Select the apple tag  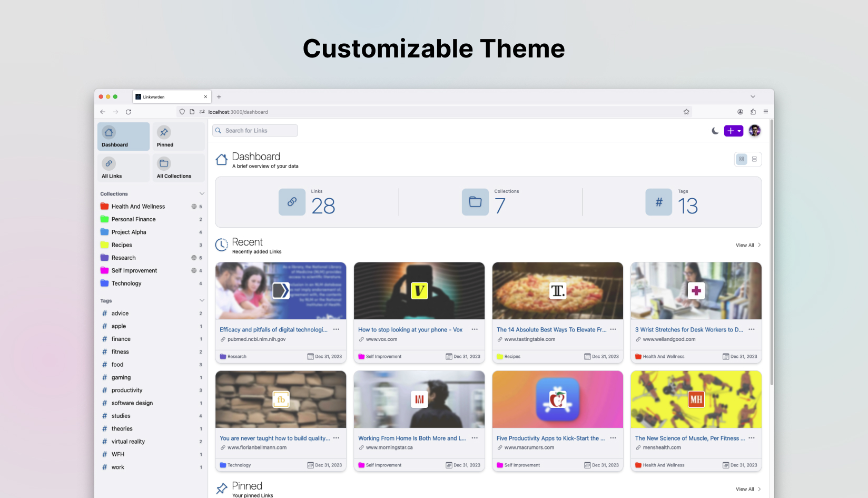pyautogui.click(x=152, y=326)
